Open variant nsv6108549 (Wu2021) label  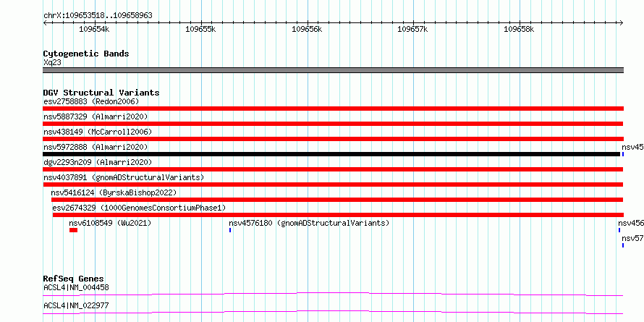(110, 223)
